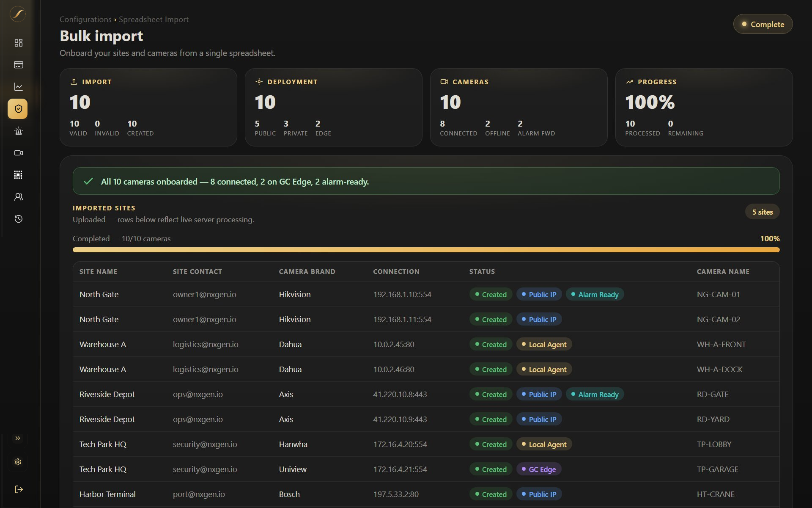Viewport: 812px width, 508px height.
Task: Click the Local Agent chip in the WH-A-FRONT row
Action: (x=544, y=344)
